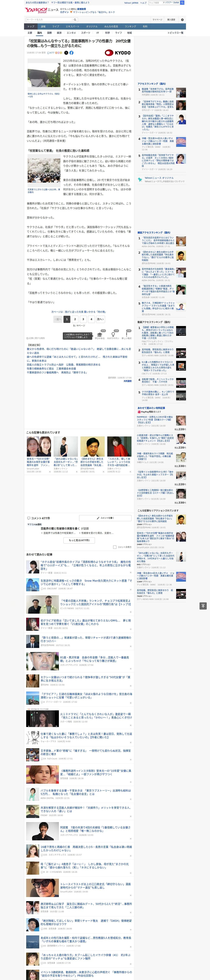Open the ライブ navigation tab

click(x=56, y=27)
